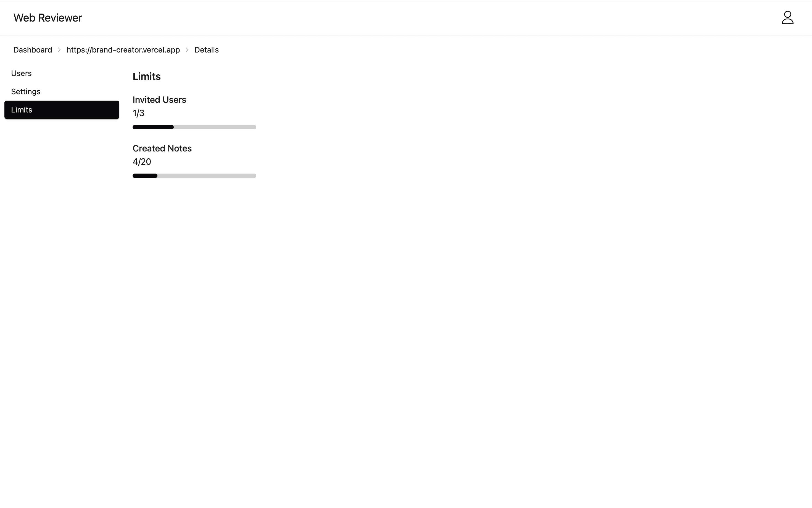Viewport: 812px width, 508px height.
Task: Click the Created Notes progress bar
Action: (194, 176)
